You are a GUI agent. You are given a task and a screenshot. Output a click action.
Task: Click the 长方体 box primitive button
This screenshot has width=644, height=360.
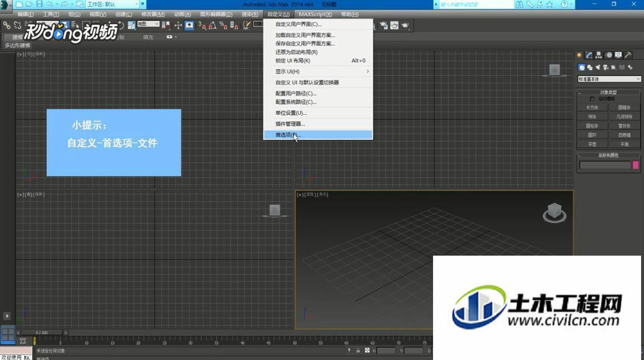(592, 107)
